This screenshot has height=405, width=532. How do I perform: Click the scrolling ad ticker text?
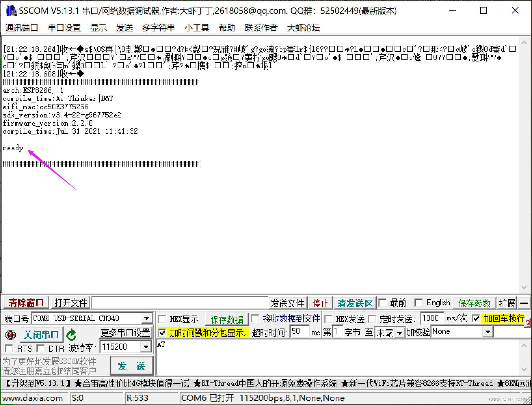266,383
